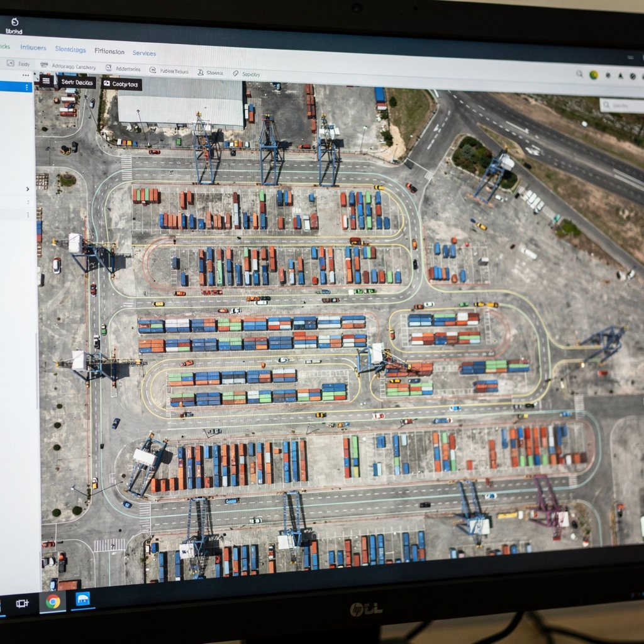Viewport: 644px width, 644px height.
Task: Open the three-dot overflow menu in sidebar
Action: (25, 75)
